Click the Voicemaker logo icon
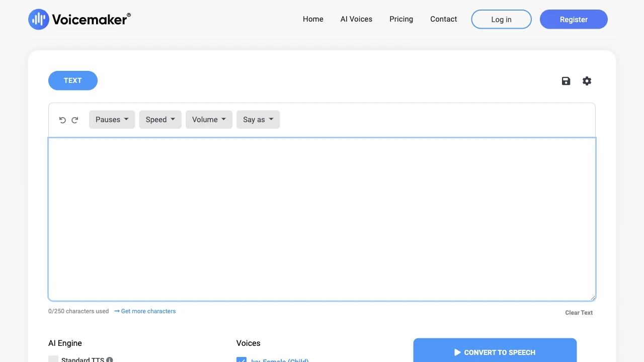The width and height of the screenshot is (644, 362). point(38,19)
